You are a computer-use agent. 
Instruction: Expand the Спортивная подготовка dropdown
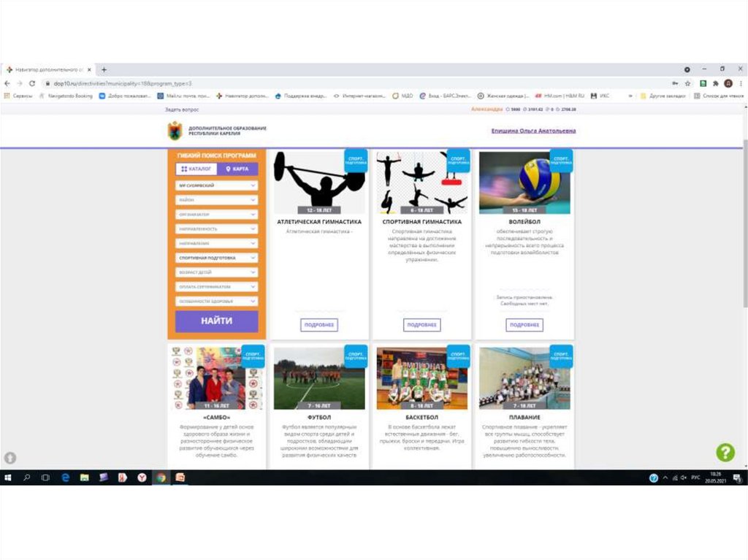[x=216, y=258]
